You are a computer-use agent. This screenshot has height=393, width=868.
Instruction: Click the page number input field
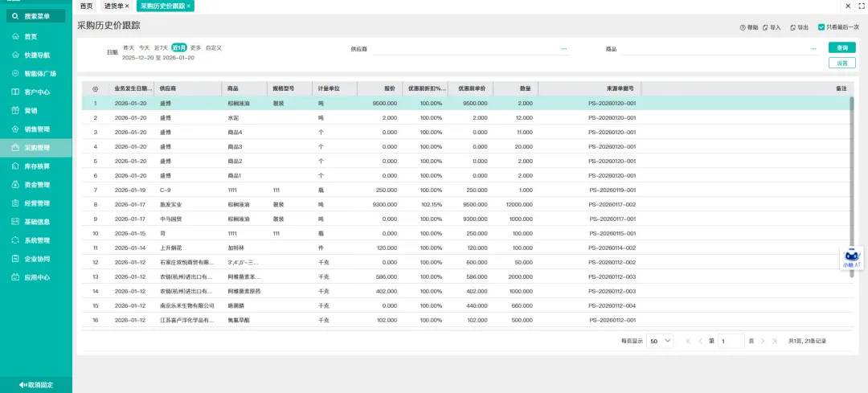point(731,342)
